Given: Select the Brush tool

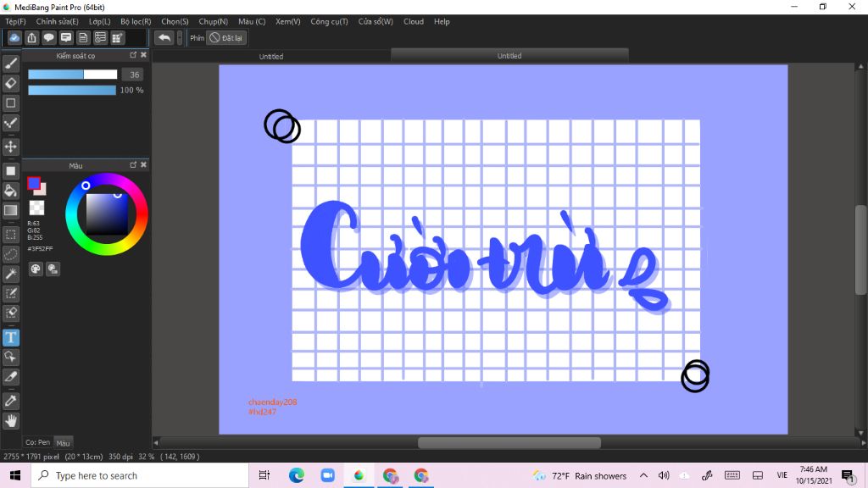Looking at the screenshot, I should click(x=10, y=64).
